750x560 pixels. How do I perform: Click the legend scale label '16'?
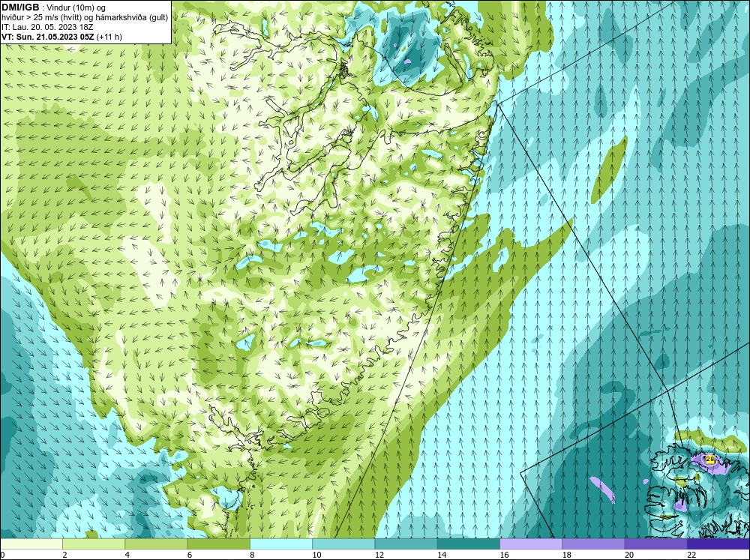point(504,555)
